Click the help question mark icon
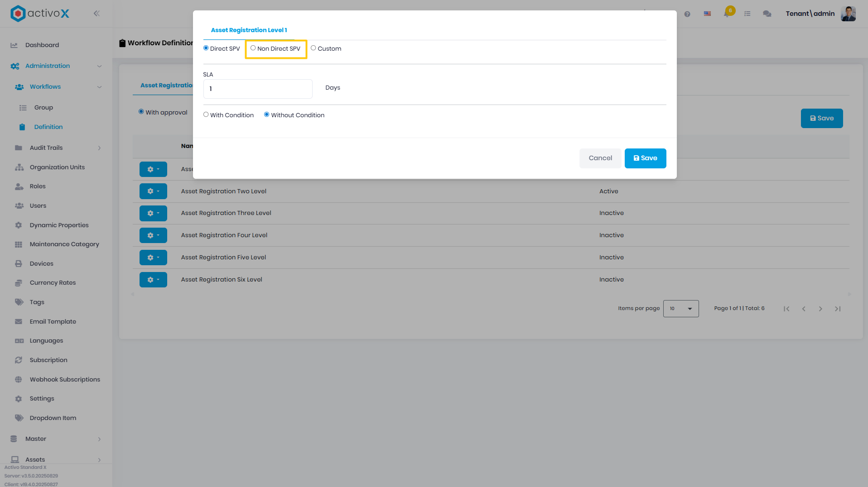The width and height of the screenshot is (868, 487). click(687, 14)
